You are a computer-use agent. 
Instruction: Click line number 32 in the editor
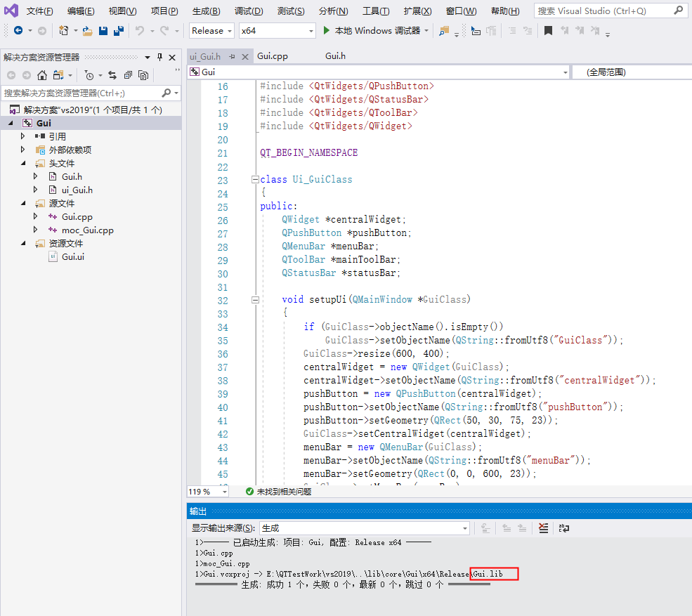(223, 301)
